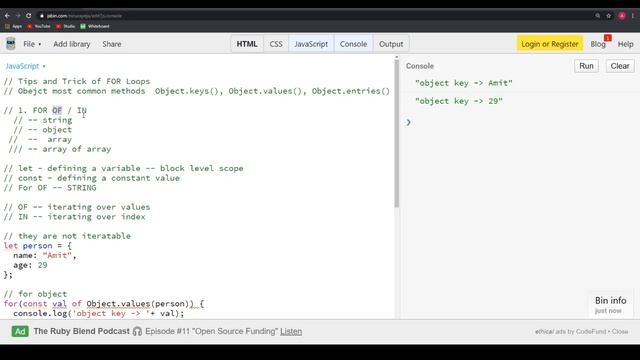
Task: Open the Chrome profile avatar
Action: click(622, 16)
